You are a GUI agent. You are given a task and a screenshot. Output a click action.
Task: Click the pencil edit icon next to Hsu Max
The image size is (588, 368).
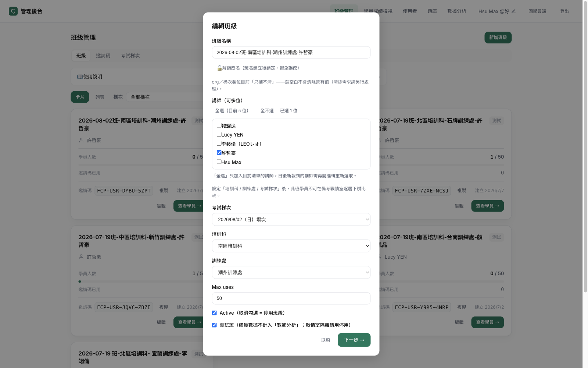513,11
